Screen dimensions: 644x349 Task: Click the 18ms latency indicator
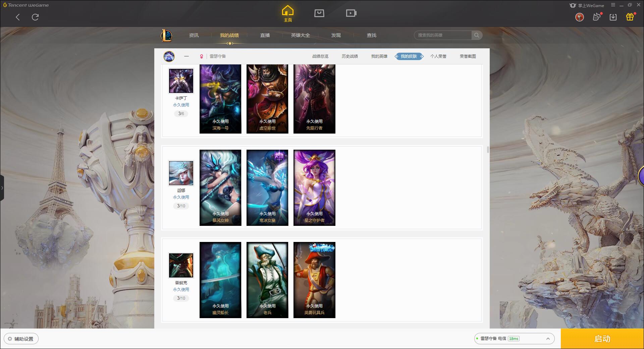[514, 339]
